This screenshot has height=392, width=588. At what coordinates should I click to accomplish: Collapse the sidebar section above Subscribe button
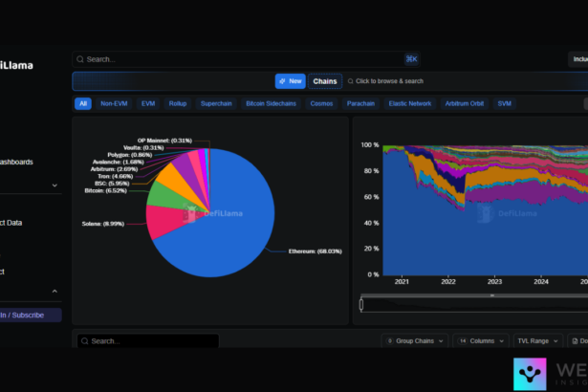[54, 291]
